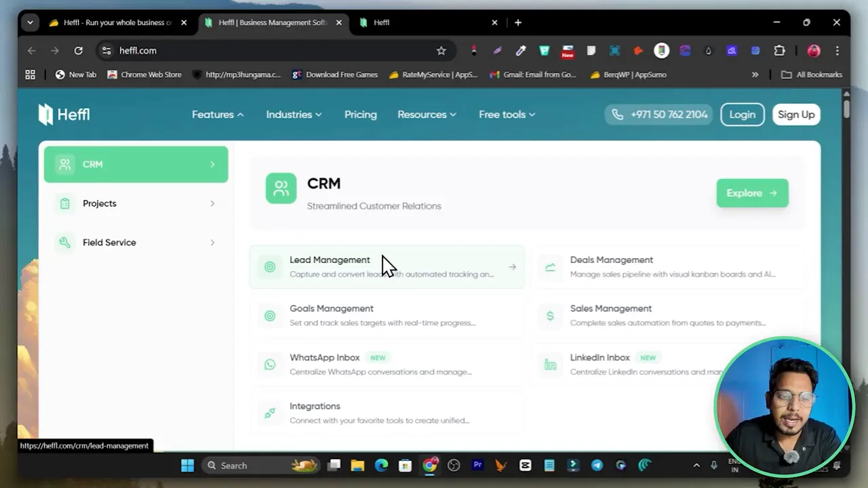Viewport: 868px width, 488px height.
Task: Click the green Explore button for CRM
Action: (x=752, y=193)
